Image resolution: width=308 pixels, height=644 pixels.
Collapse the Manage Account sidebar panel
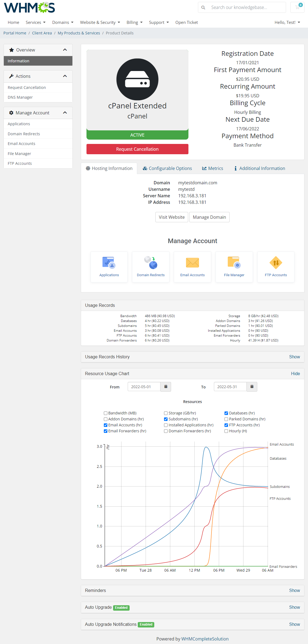pyautogui.click(x=65, y=113)
